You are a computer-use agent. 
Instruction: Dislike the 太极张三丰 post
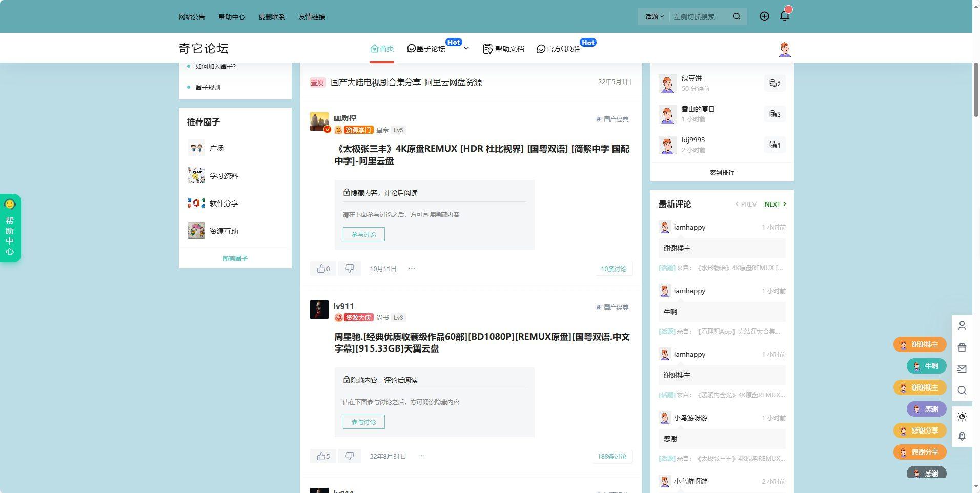pyautogui.click(x=350, y=268)
